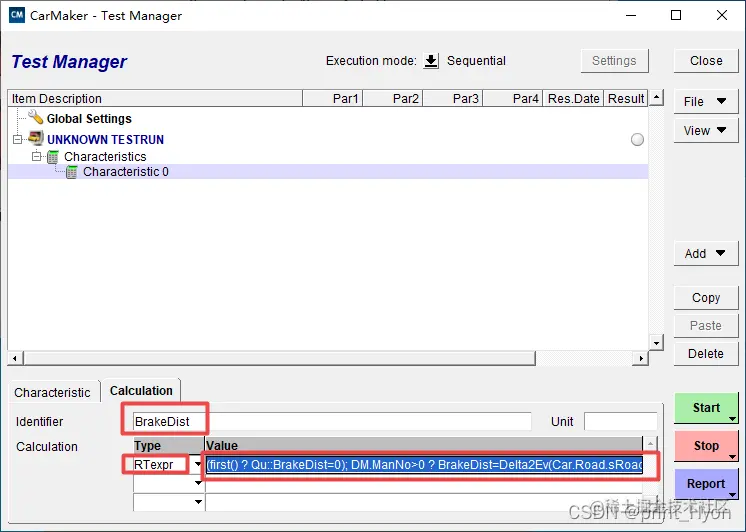Click the Global Settings wrench icon
This screenshot has height=532, width=746.
pyautogui.click(x=35, y=117)
